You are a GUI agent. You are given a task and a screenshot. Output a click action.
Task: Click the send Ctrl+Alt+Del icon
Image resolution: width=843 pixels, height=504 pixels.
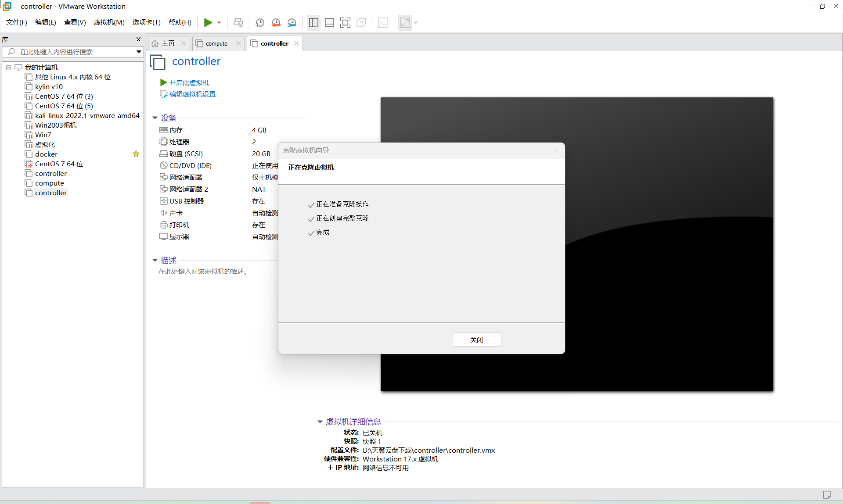click(x=238, y=23)
